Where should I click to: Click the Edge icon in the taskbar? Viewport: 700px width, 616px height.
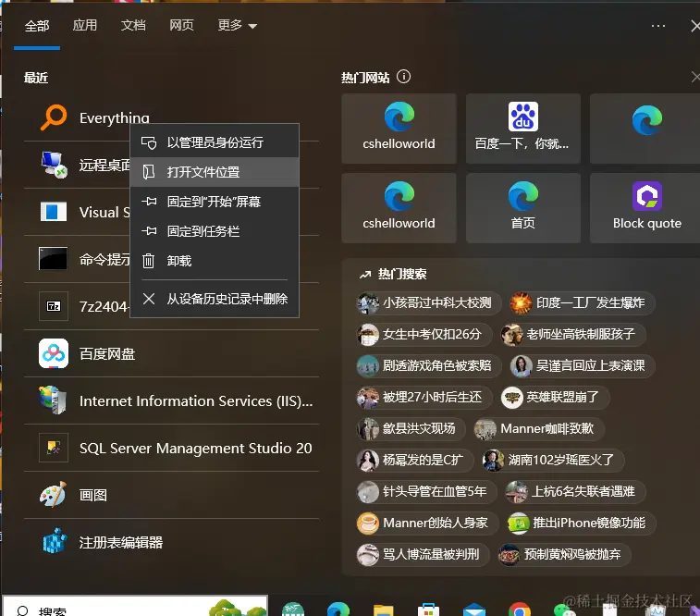338,610
